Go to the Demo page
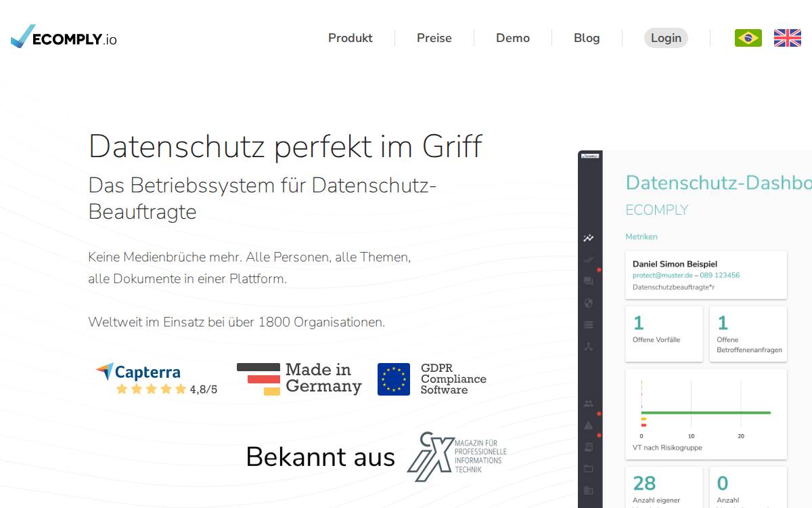 [513, 38]
